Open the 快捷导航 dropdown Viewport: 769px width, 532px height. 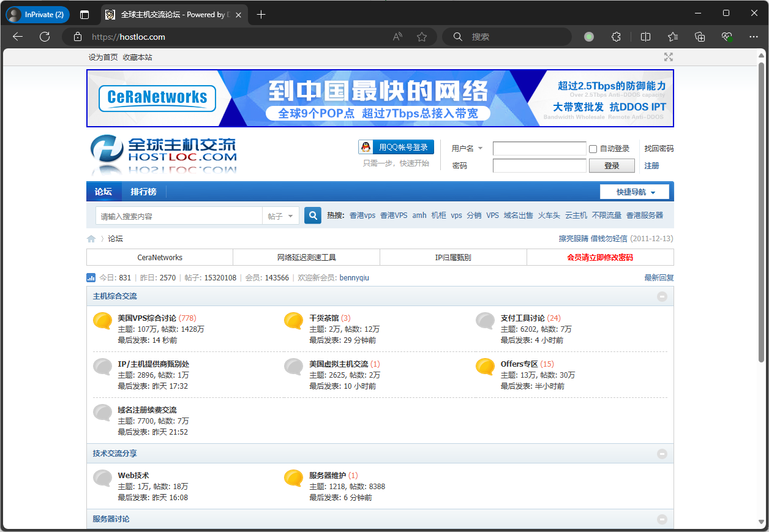tap(635, 192)
